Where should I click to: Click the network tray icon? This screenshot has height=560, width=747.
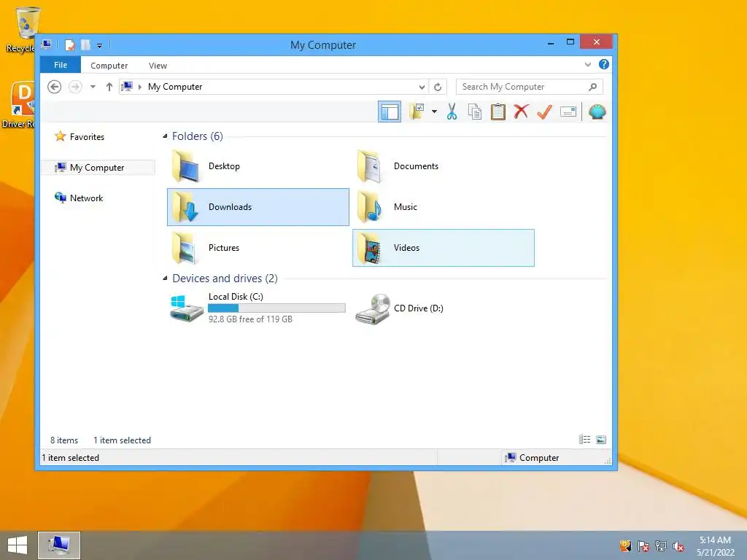click(661, 546)
